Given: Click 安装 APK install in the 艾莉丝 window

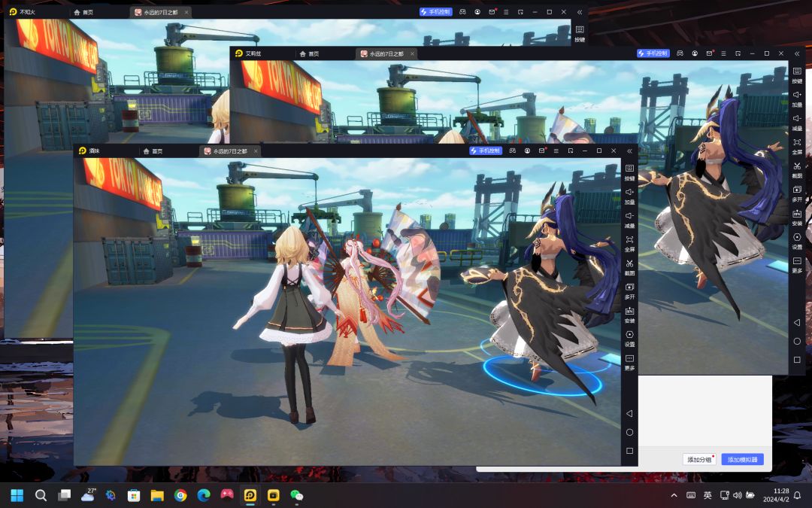Looking at the screenshot, I should pos(797,217).
